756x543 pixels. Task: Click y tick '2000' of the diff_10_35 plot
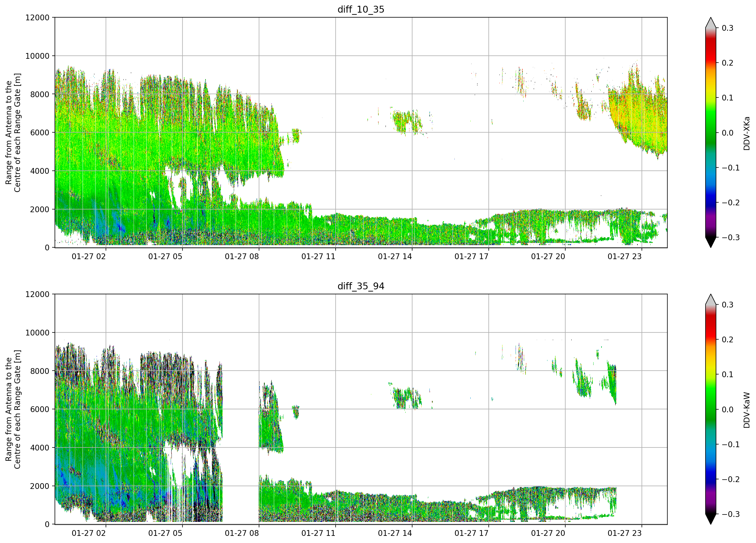[40, 209]
